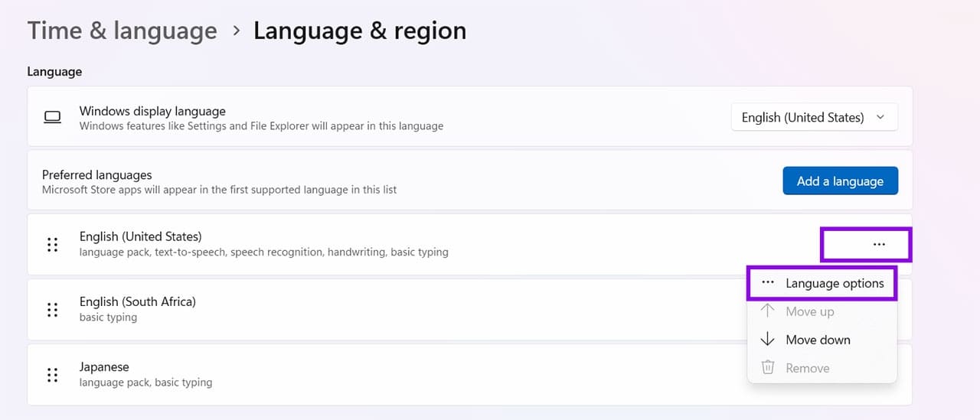The width and height of the screenshot is (980, 420).
Task: Choose Remove in the context menu
Action: tap(822, 368)
